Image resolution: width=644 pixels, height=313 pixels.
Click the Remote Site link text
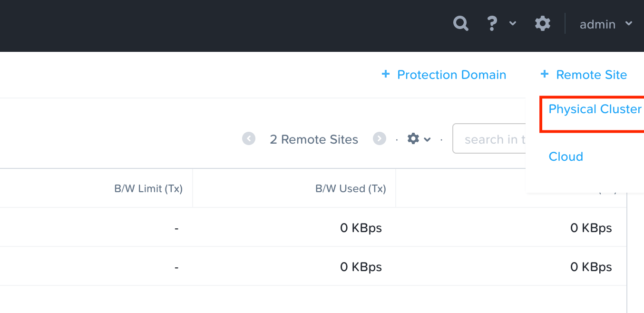click(x=591, y=75)
